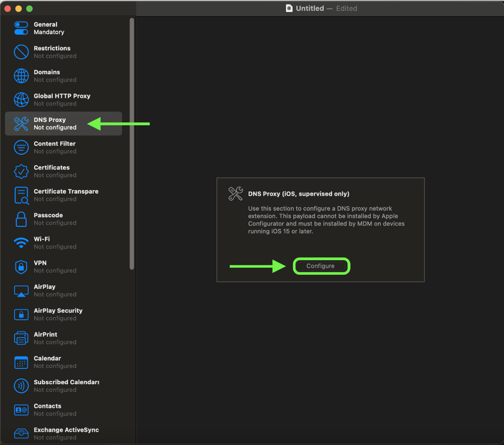Minimize the window with yellow button

pos(18,8)
